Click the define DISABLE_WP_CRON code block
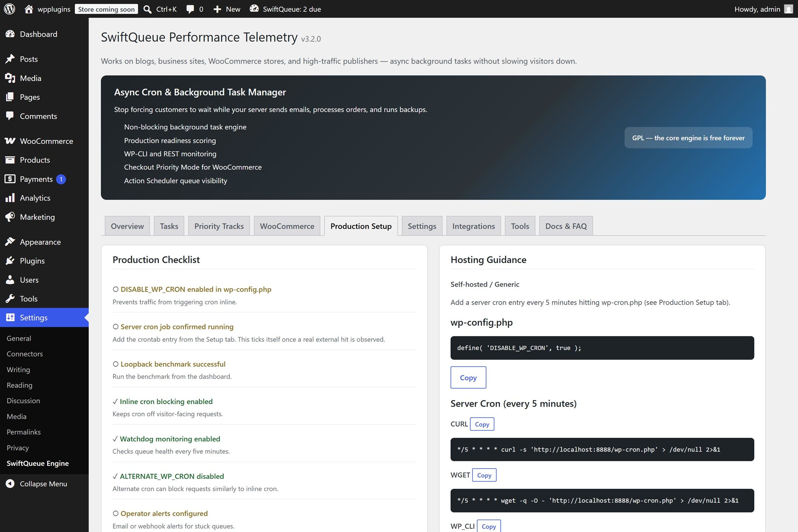798x532 pixels. tap(602, 348)
